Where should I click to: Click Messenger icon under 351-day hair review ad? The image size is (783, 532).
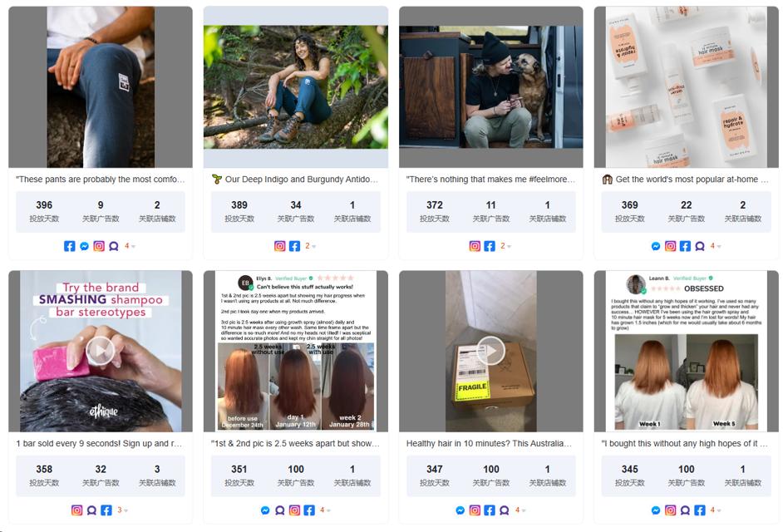coord(265,510)
